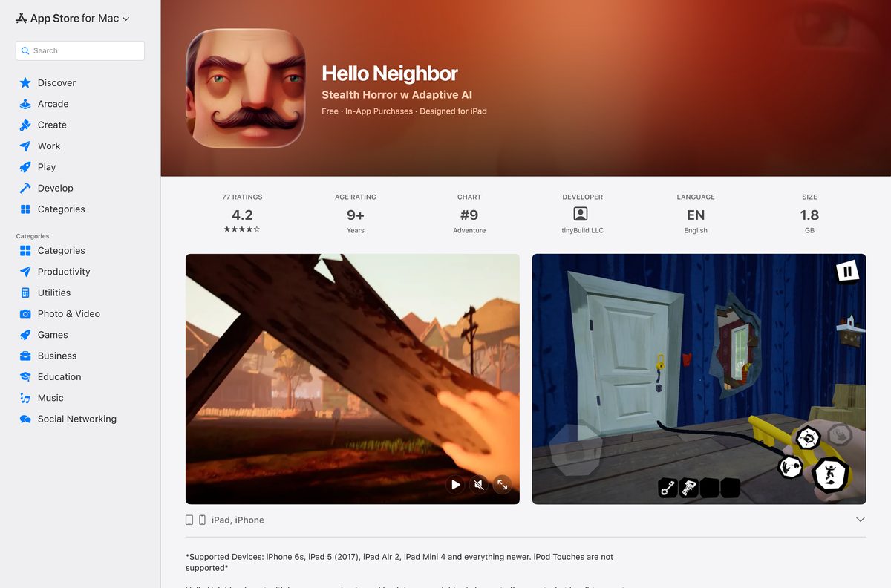Image resolution: width=891 pixels, height=588 pixels.
Task: Open the App Store for Mac dropdown chevron
Action: click(125, 19)
